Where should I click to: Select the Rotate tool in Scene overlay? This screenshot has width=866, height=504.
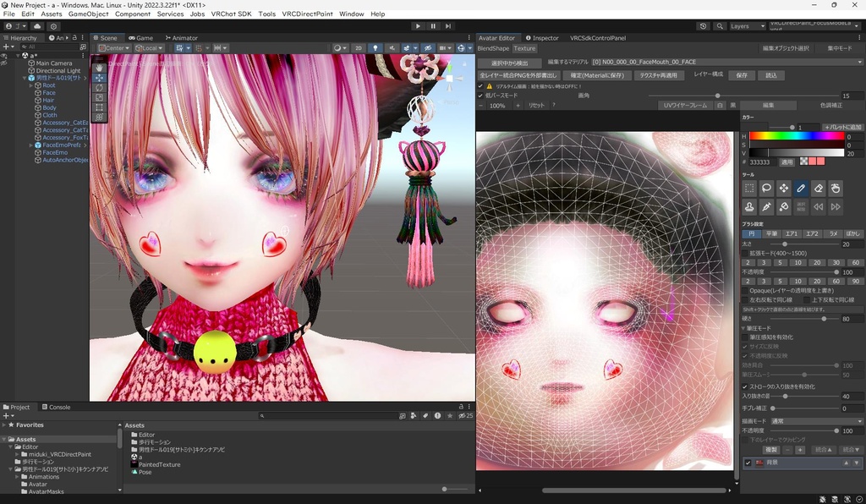point(100,88)
